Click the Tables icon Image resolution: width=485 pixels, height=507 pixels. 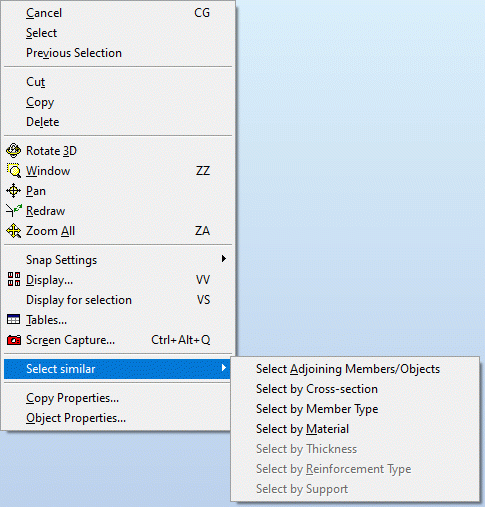click(x=14, y=320)
